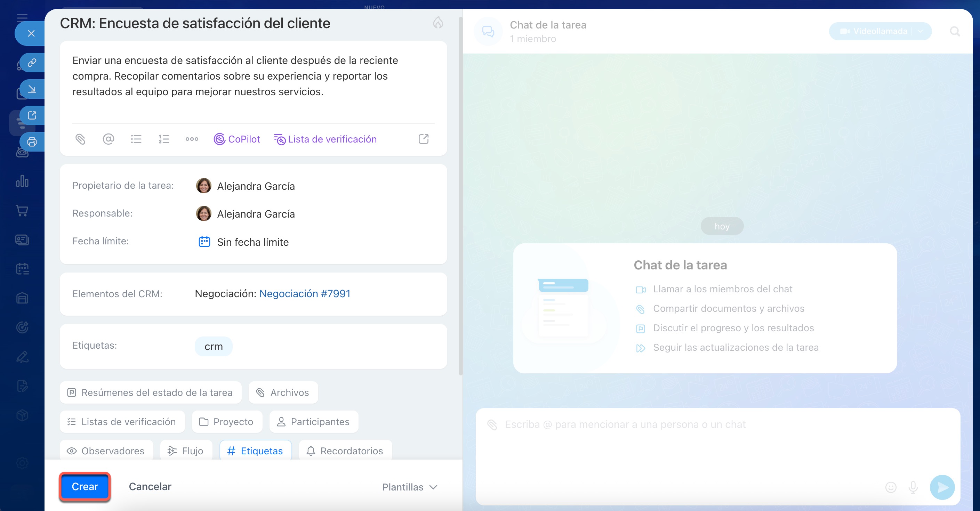Add Lista de verificación from toolbar
Viewport: 980px width, 511px height.
pos(325,139)
